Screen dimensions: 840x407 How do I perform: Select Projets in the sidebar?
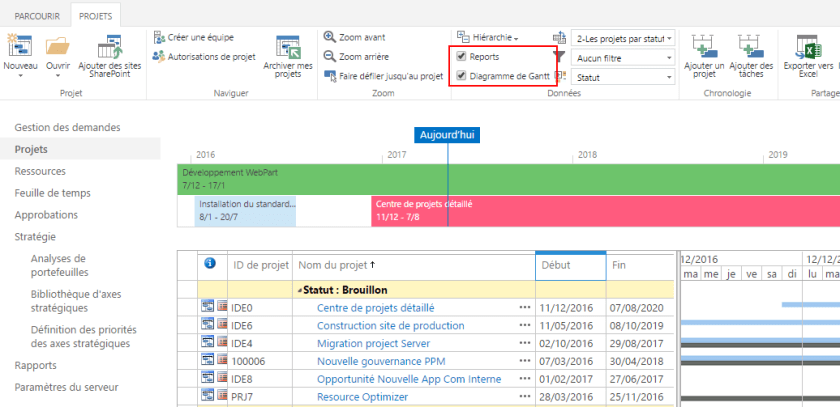pyautogui.click(x=31, y=149)
